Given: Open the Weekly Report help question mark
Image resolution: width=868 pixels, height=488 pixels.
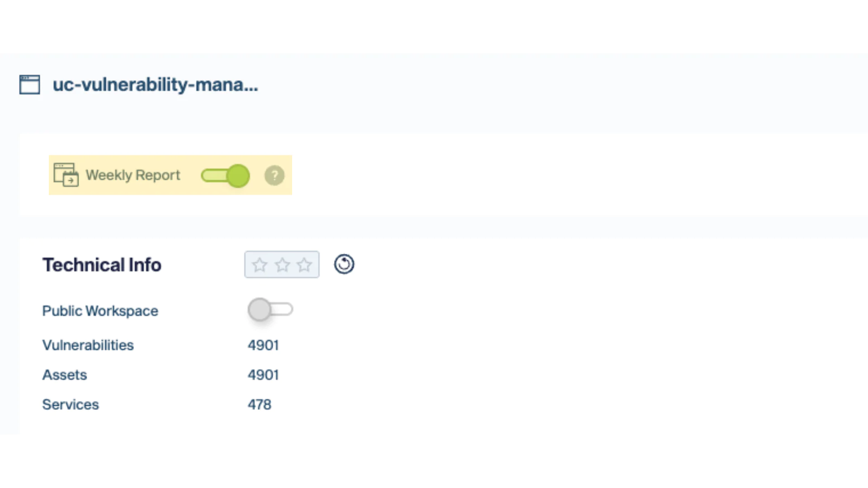Looking at the screenshot, I should [274, 175].
